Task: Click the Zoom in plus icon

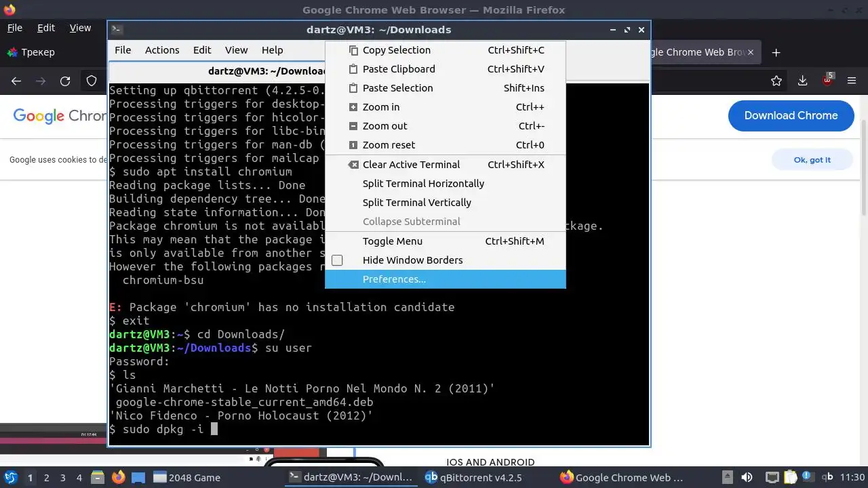Action: point(353,107)
